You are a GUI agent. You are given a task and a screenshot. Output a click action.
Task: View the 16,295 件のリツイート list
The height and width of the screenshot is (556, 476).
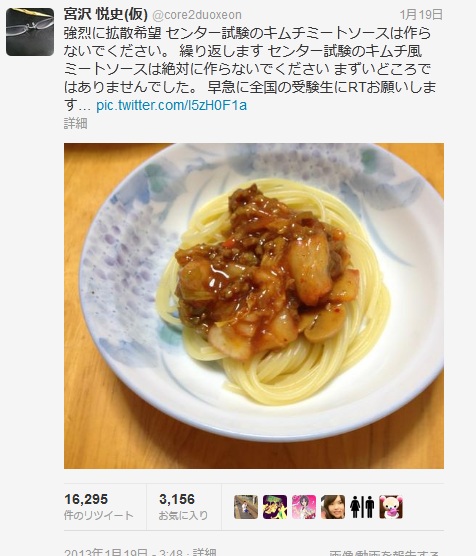pyautogui.click(x=99, y=507)
